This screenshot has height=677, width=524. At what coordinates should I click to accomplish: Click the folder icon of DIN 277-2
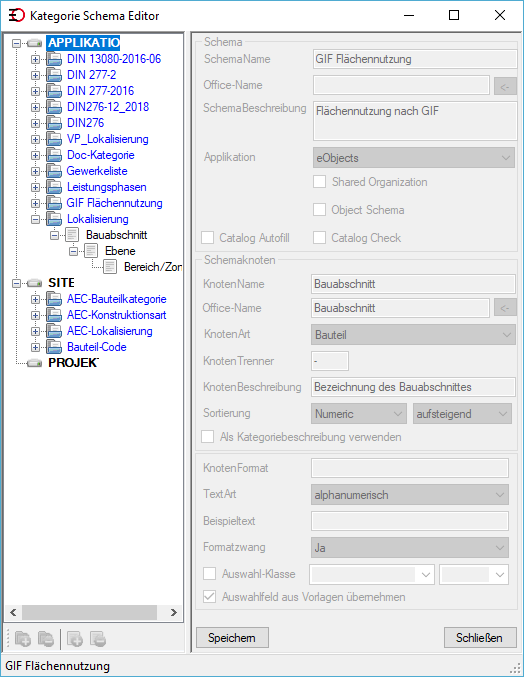(x=54, y=75)
